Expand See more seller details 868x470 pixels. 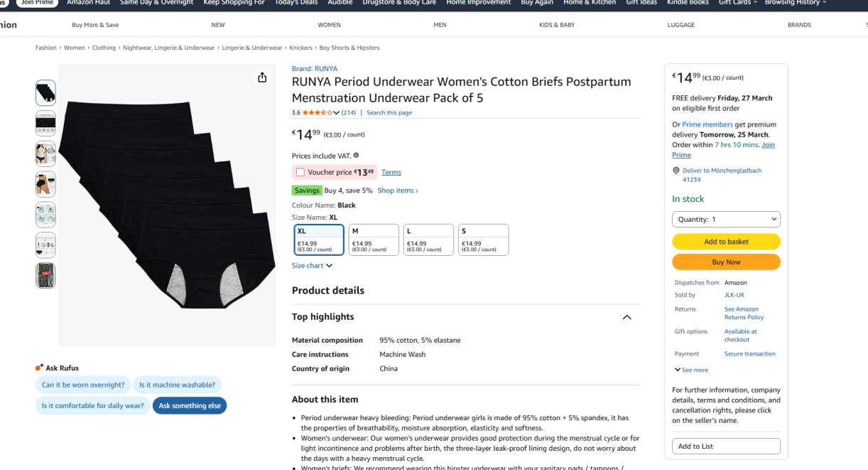(691, 370)
